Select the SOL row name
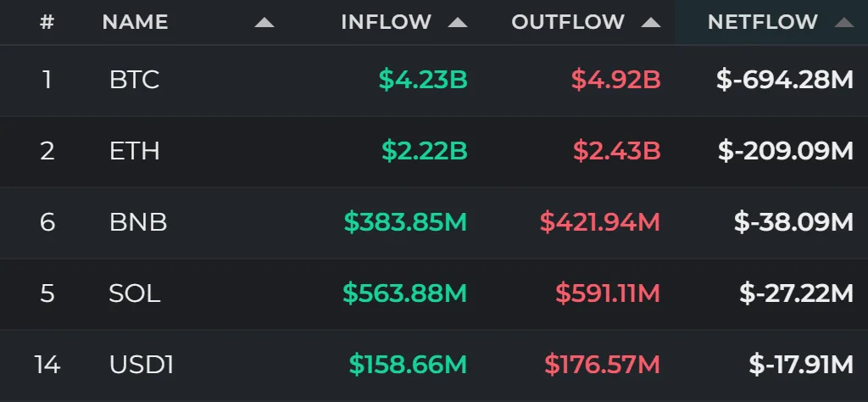This screenshot has height=402, width=868. tap(135, 293)
